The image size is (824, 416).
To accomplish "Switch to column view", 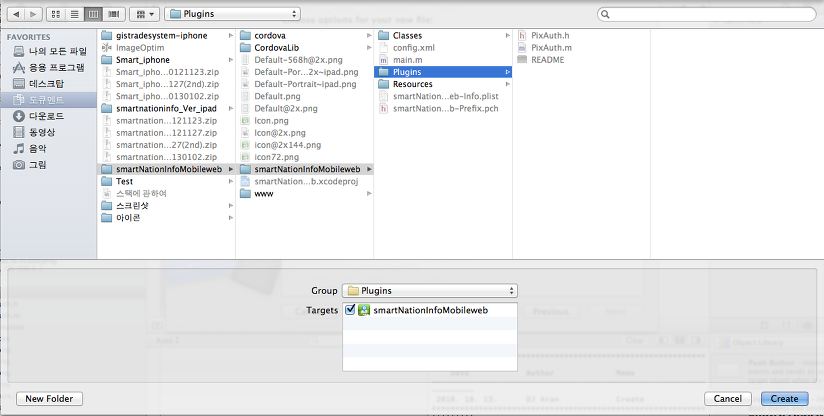I will pyautogui.click(x=94, y=14).
